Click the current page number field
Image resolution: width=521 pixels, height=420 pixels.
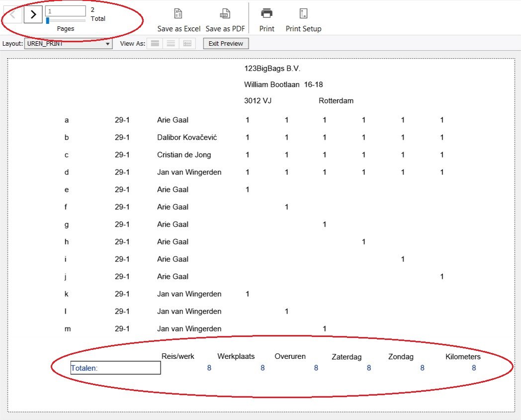click(65, 11)
